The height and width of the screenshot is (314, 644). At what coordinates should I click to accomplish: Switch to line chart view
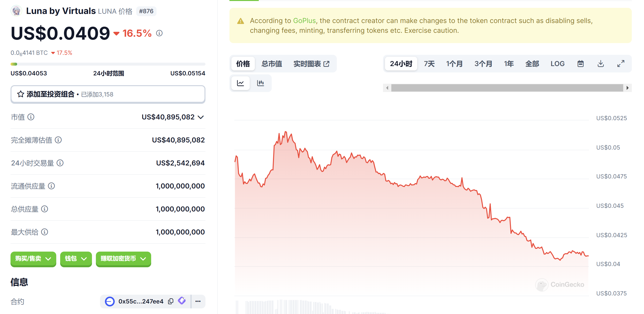(240, 83)
